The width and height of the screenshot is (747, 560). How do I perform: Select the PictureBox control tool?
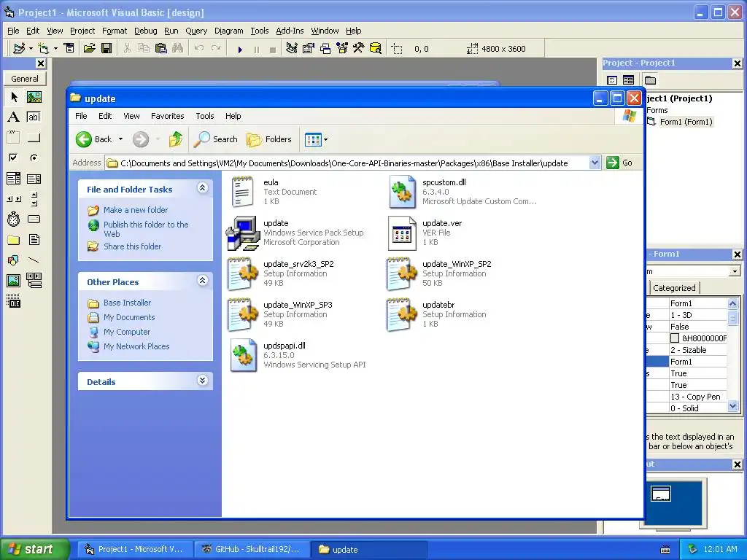[x=34, y=97]
